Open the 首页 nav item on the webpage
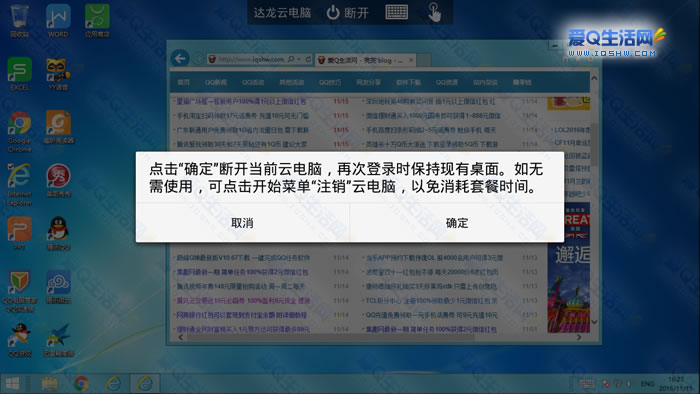This screenshot has height=394, width=700. pos(183,82)
